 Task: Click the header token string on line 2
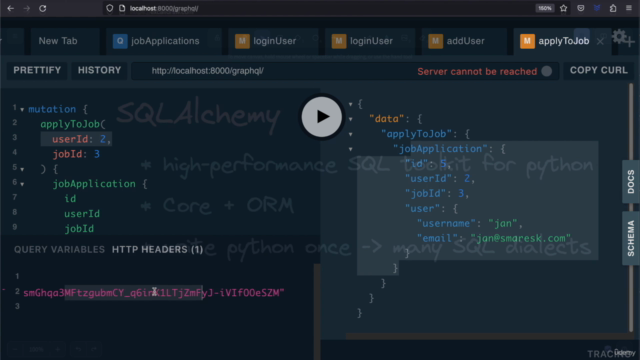[x=154, y=293]
